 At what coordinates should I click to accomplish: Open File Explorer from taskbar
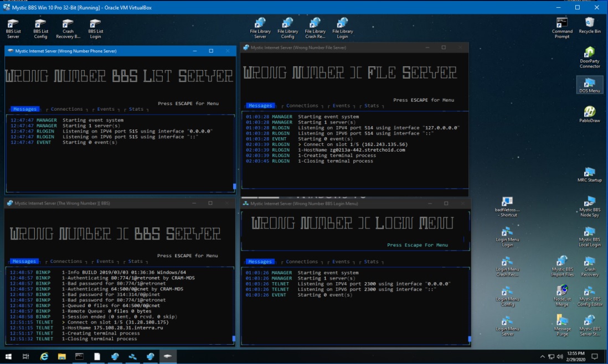click(x=61, y=356)
